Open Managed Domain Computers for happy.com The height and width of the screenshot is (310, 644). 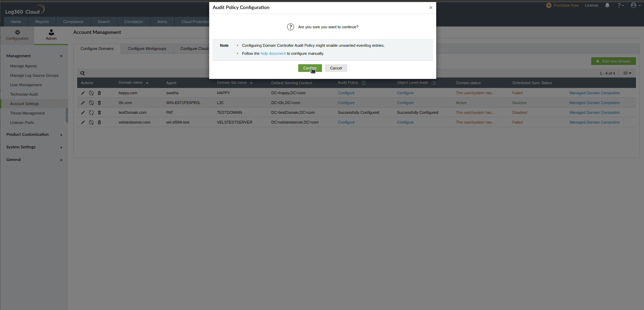click(x=594, y=93)
